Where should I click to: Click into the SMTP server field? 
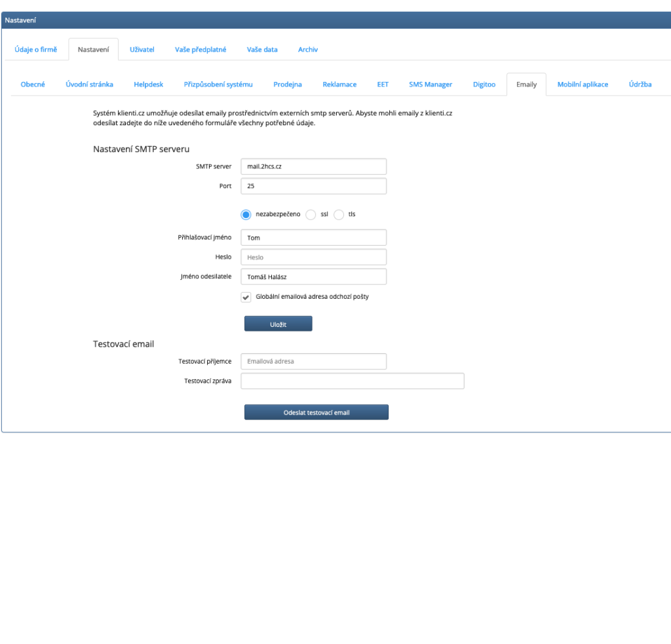tap(313, 166)
